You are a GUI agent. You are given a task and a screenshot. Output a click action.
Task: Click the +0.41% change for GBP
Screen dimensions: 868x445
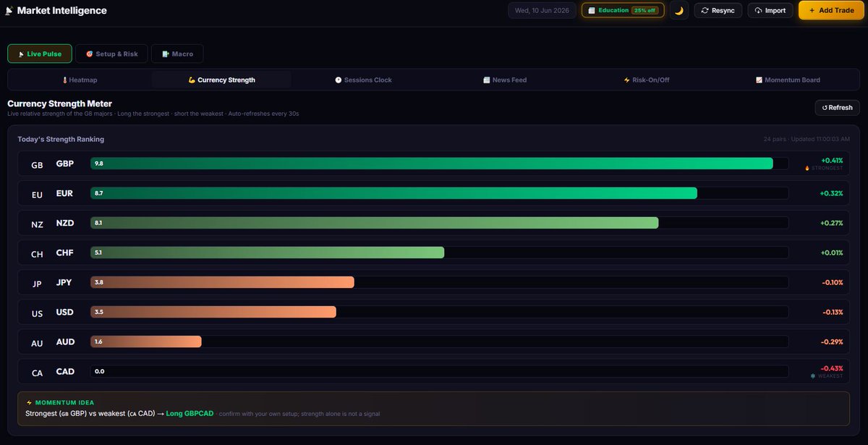(832, 160)
